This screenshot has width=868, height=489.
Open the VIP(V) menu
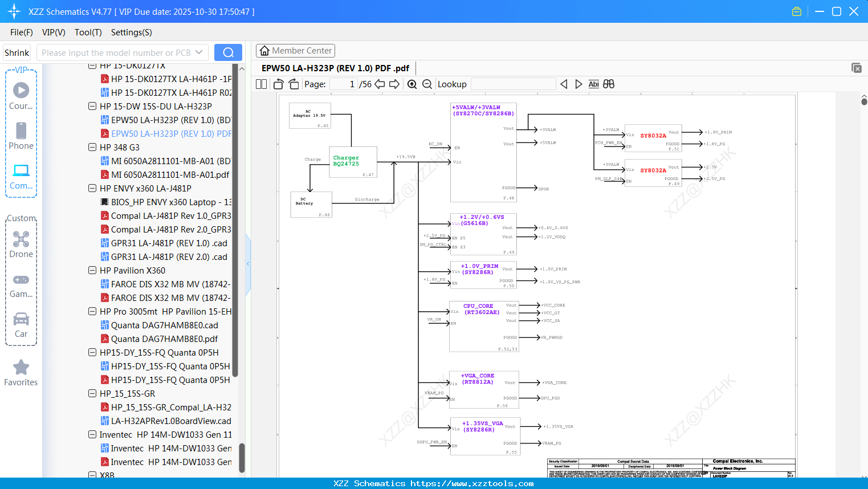tap(54, 32)
